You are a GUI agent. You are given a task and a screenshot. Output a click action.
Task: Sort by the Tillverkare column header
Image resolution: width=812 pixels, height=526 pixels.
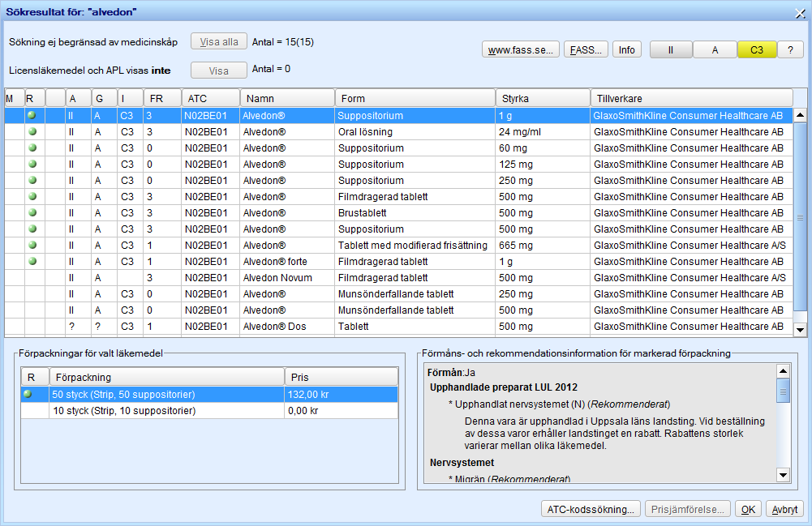[x=691, y=98]
